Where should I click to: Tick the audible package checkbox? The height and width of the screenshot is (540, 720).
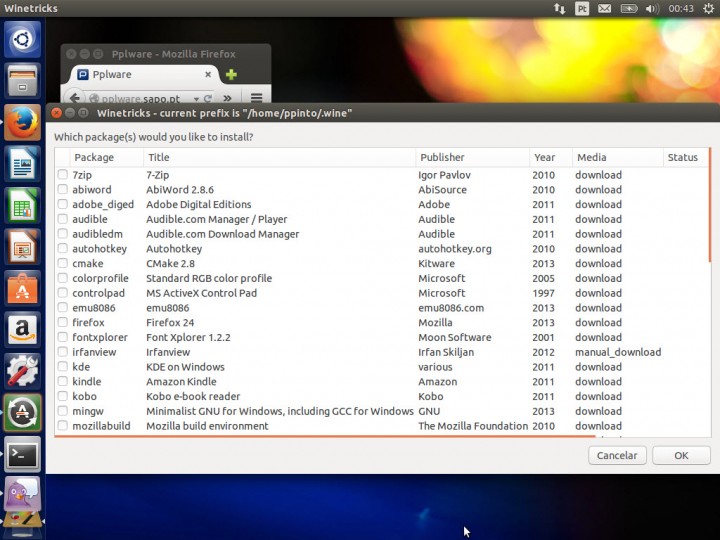tap(62, 219)
